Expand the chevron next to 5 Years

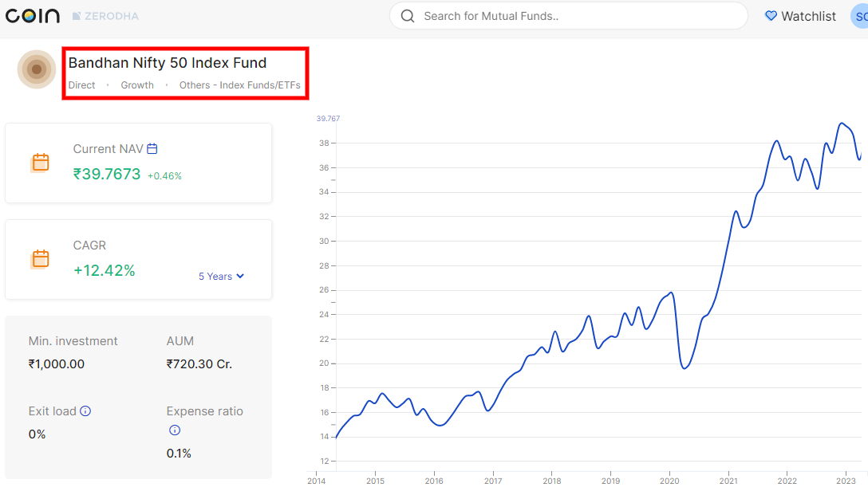[241, 277]
